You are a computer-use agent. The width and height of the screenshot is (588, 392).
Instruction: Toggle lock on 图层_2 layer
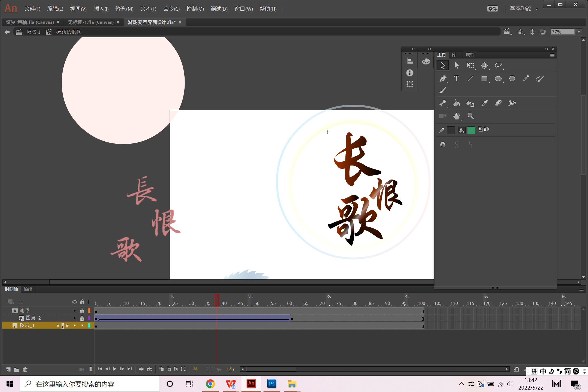(82, 318)
